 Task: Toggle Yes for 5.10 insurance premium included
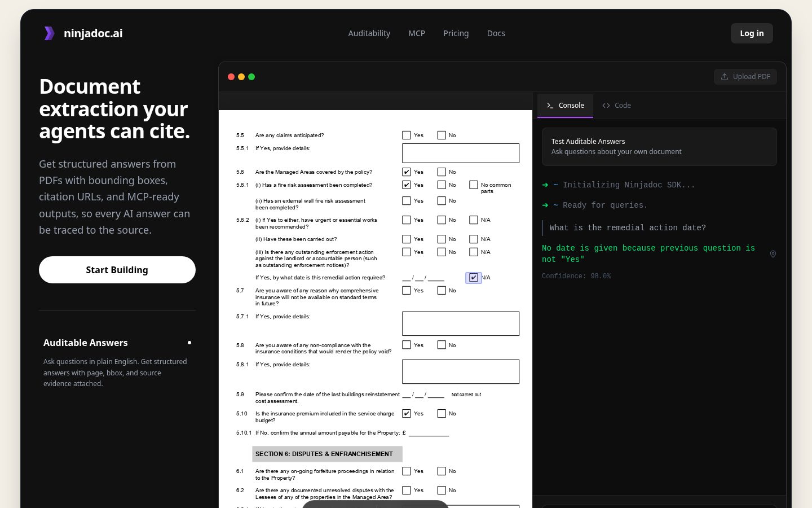[407, 414]
